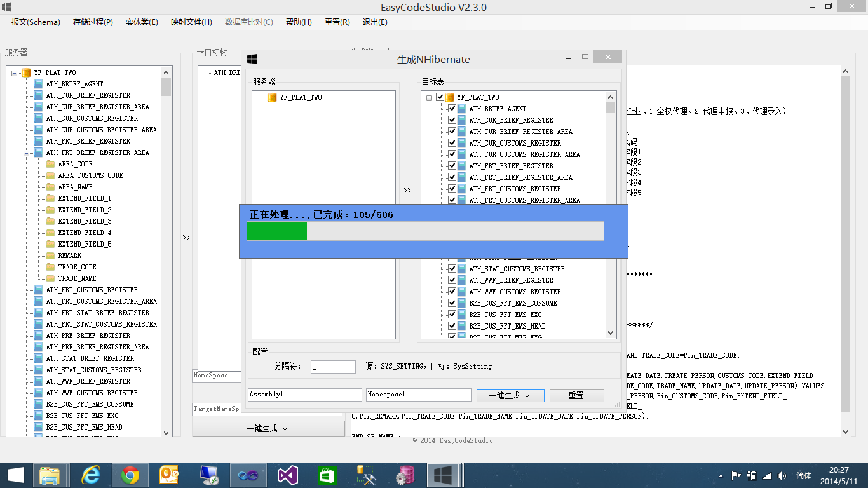Click the 退出(E) menu item

coord(375,22)
